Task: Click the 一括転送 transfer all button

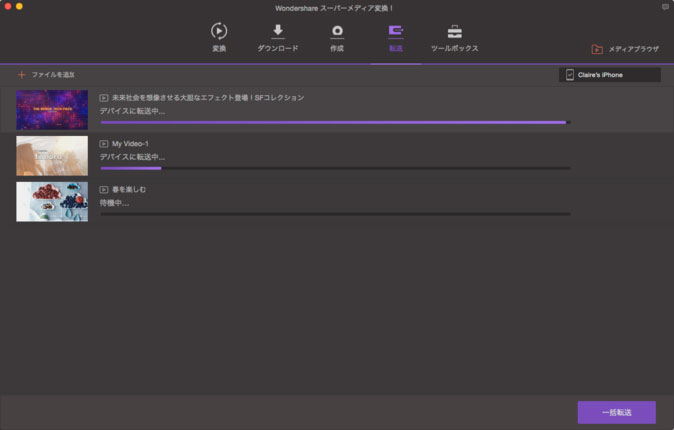Action: pos(616,412)
